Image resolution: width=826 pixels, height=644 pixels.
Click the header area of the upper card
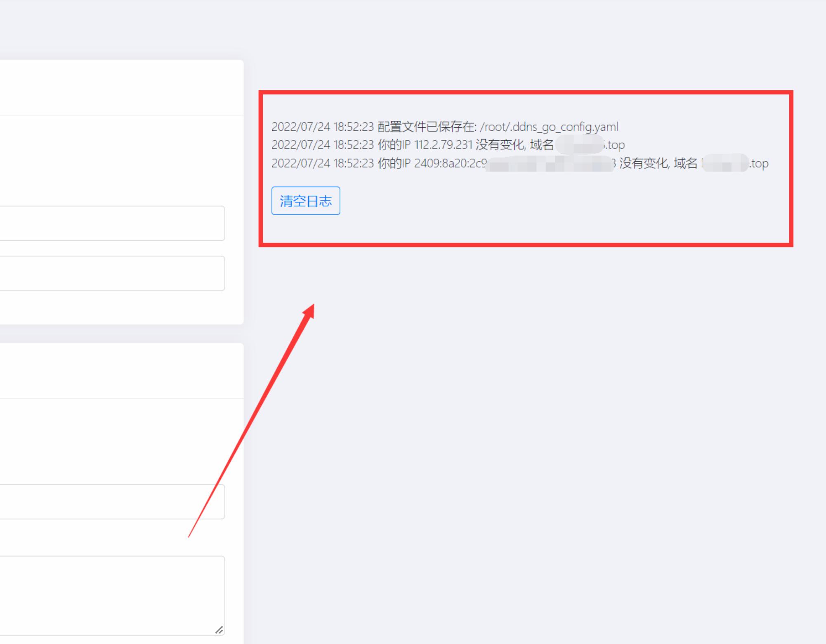(120, 87)
